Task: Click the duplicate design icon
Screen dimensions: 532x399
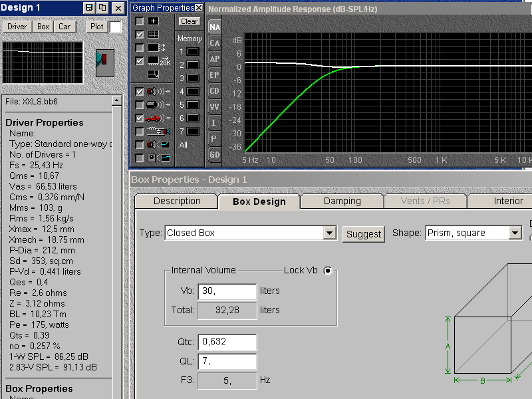Action: pyautogui.click(x=102, y=8)
